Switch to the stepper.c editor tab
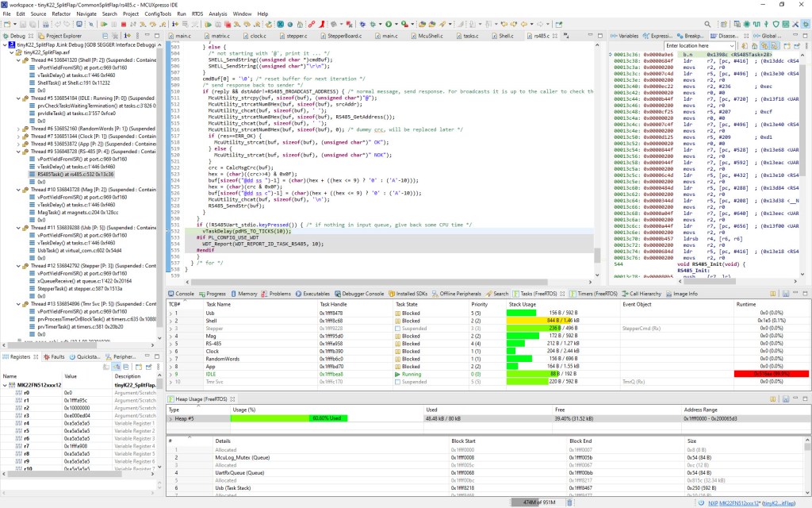Viewport: 812px width, 508px height. pos(296,36)
